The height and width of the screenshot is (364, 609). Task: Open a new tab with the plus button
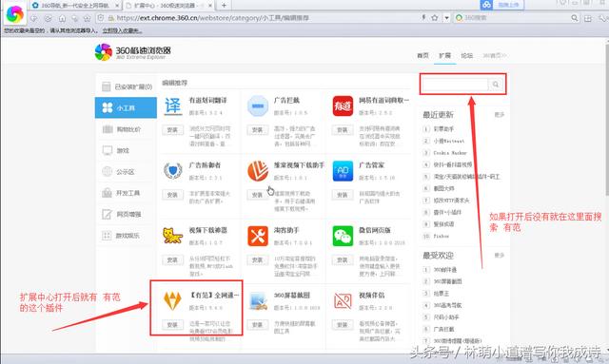tap(224, 5)
